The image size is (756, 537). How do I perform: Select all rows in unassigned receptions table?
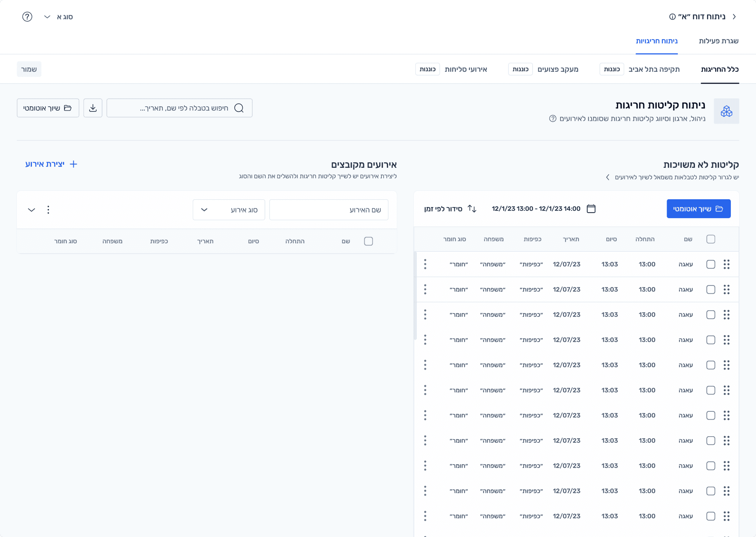point(710,239)
